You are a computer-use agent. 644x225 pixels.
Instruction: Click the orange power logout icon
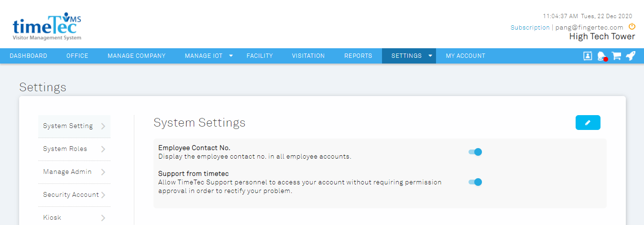632,27
